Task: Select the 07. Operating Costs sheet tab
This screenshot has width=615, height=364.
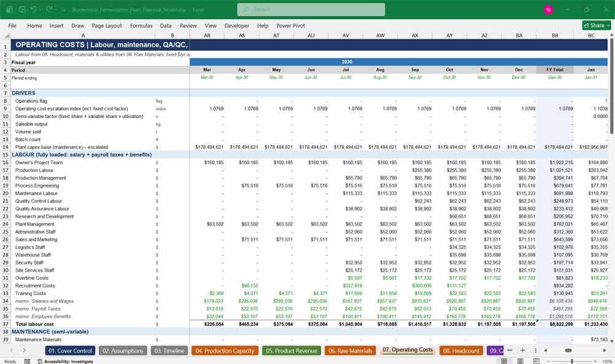Action: click(x=408, y=350)
